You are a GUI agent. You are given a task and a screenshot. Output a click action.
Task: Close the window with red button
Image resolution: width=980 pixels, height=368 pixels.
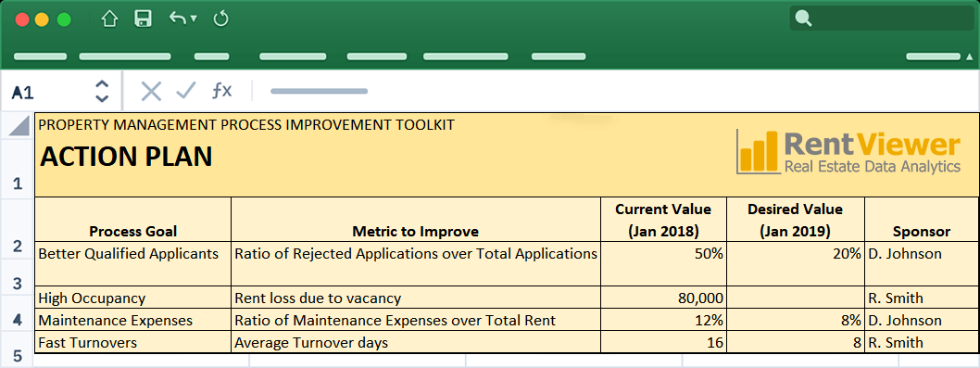[22, 19]
